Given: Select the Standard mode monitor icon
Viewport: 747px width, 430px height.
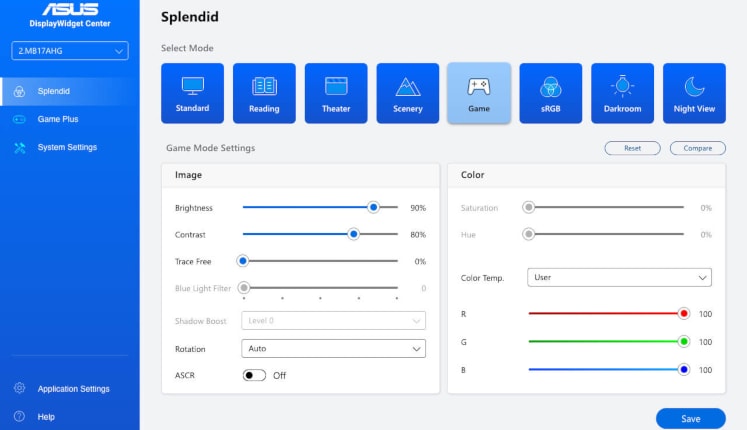Looking at the screenshot, I should pyautogui.click(x=192, y=86).
